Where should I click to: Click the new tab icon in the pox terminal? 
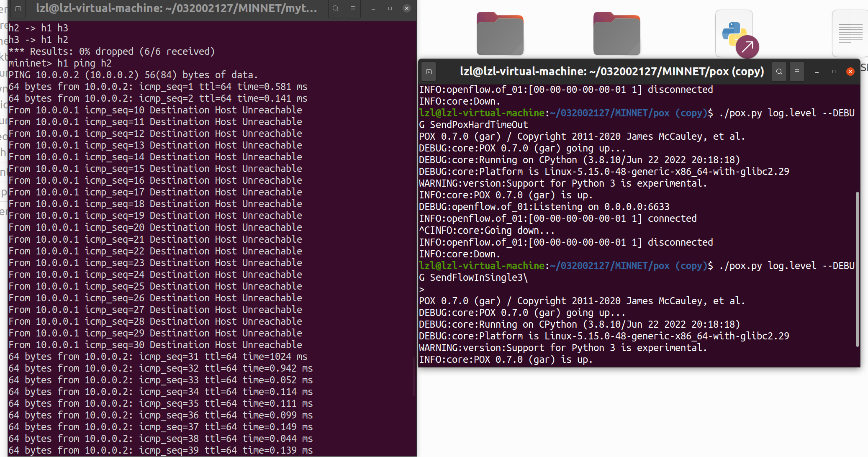pyautogui.click(x=429, y=72)
